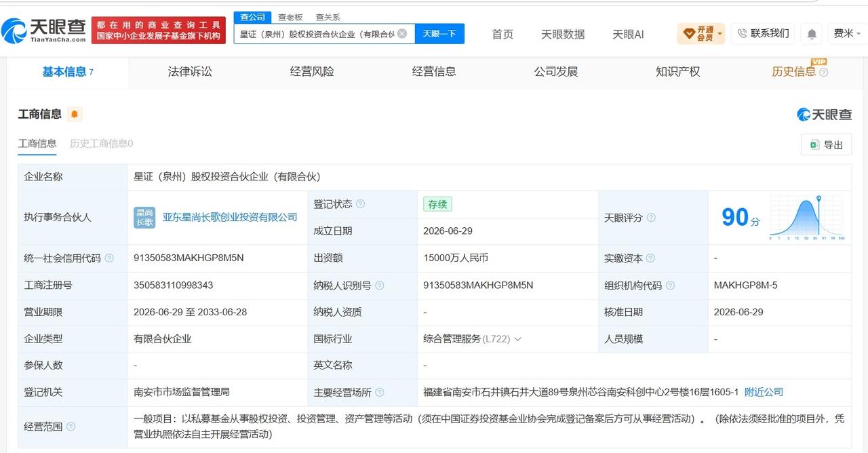Click the red banner 都在用的商业查询工具
The height and width of the screenshot is (453, 868).
(158, 31)
